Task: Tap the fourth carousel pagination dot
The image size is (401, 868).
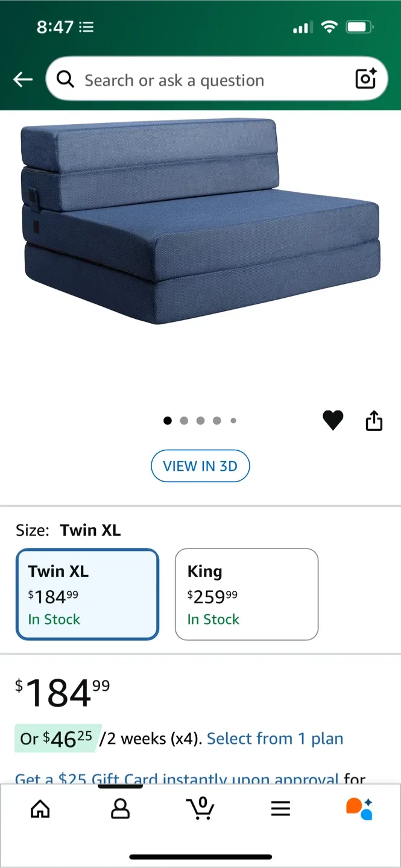Action: (216, 421)
